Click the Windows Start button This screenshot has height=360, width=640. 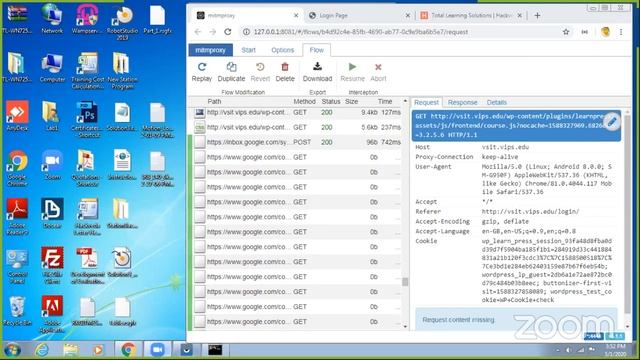tap(12, 350)
